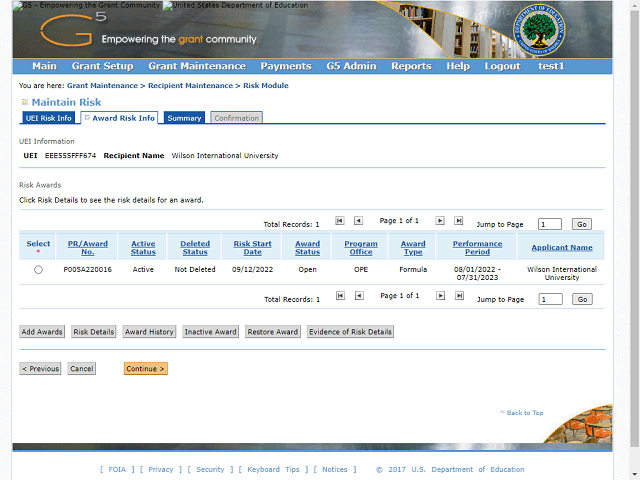640x480 pixels.
Task: Click the top Go button
Action: point(582,224)
